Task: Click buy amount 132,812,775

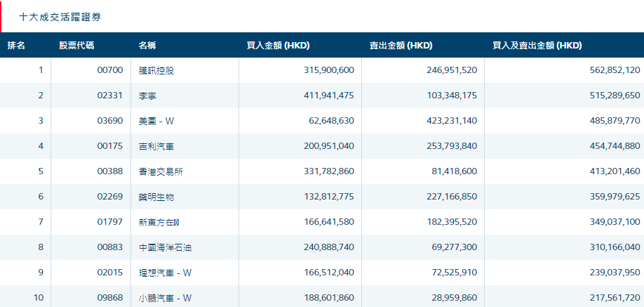Action: tap(329, 197)
